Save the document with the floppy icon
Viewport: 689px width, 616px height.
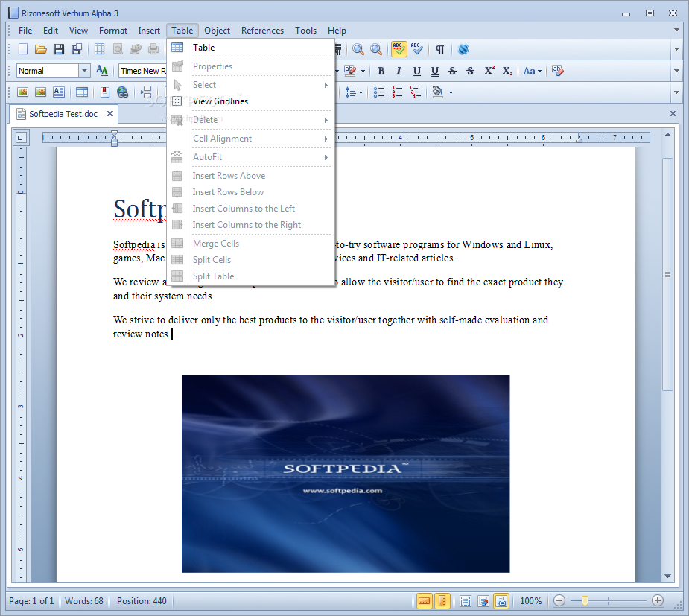click(59, 49)
